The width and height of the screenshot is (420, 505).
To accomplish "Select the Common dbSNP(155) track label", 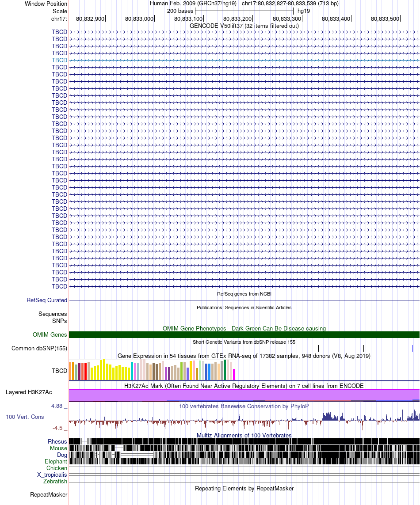I will [x=39, y=349].
